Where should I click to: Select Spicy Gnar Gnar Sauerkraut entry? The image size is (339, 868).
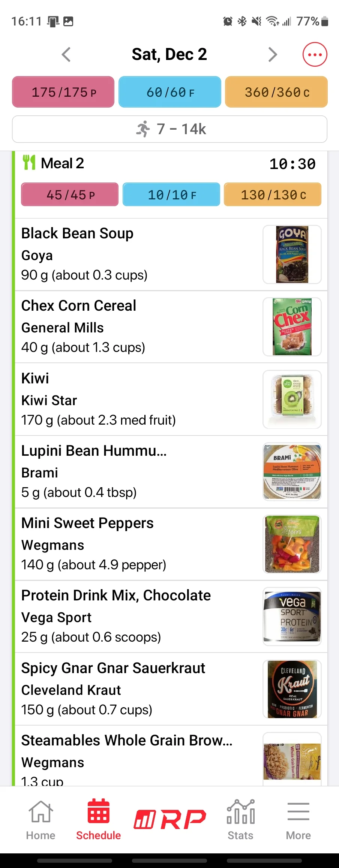pyautogui.click(x=171, y=689)
